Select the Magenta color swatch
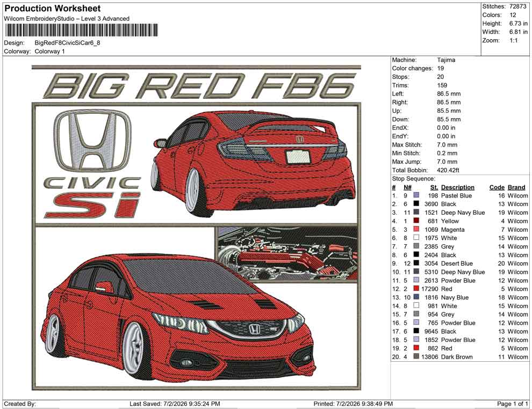532x409 pixels. pos(416,229)
